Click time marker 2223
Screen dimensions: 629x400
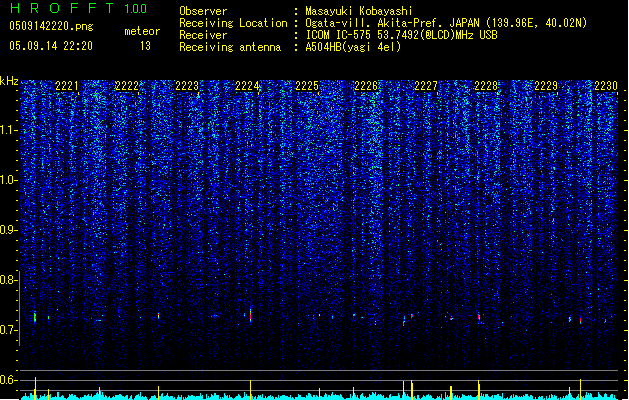click(187, 86)
